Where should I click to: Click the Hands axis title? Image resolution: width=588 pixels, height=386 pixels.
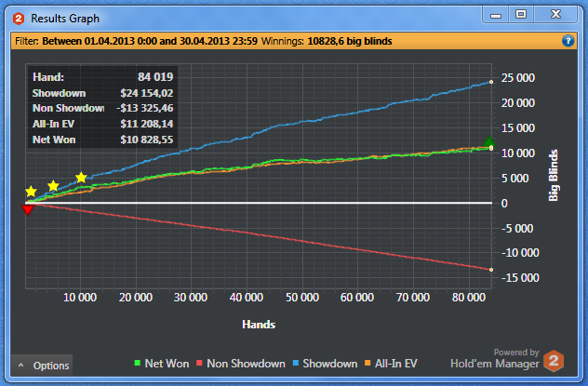pyautogui.click(x=259, y=325)
